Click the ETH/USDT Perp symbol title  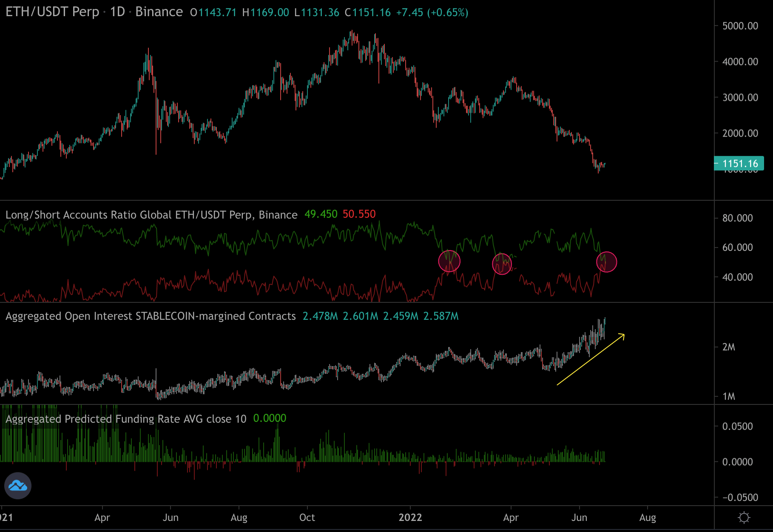click(52, 12)
